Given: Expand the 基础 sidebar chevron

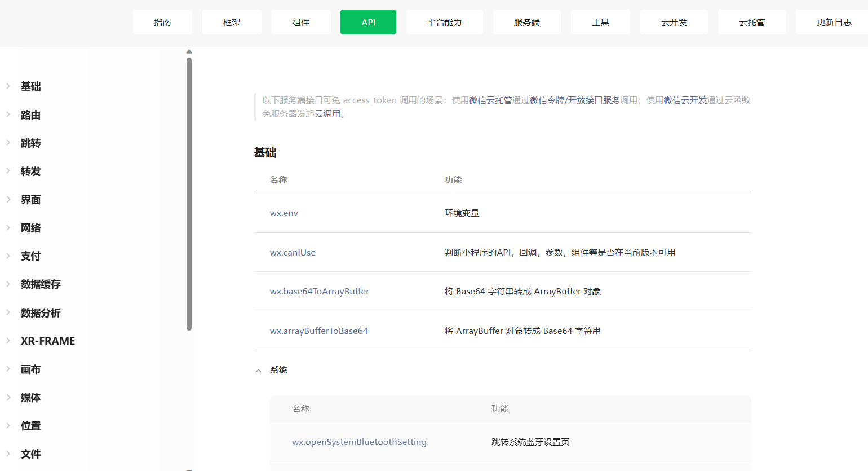Looking at the screenshot, I should 8,86.
